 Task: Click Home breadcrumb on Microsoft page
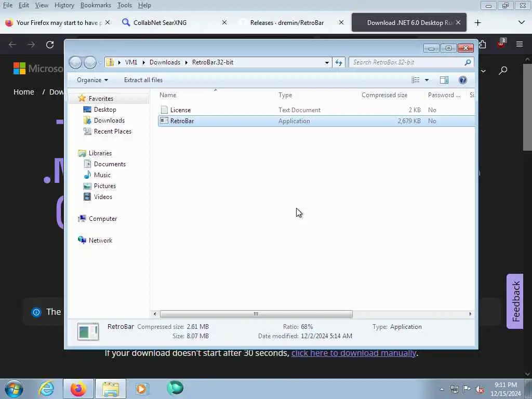coord(24,92)
